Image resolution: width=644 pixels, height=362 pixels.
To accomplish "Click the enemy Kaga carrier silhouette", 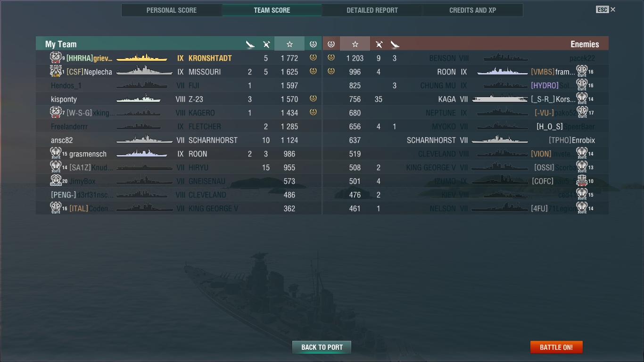I will click(500, 99).
